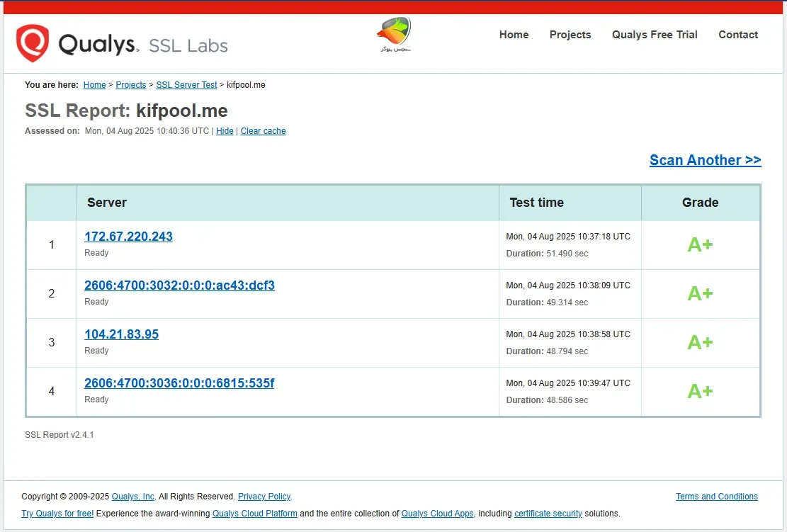This screenshot has width=787, height=532.
Task: Open the Projects navigation menu item
Action: [x=570, y=35]
